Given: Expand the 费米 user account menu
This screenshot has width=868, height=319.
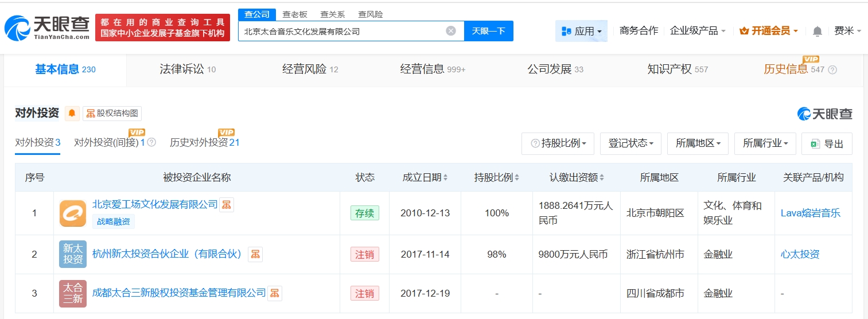Looking at the screenshot, I should pyautogui.click(x=847, y=31).
